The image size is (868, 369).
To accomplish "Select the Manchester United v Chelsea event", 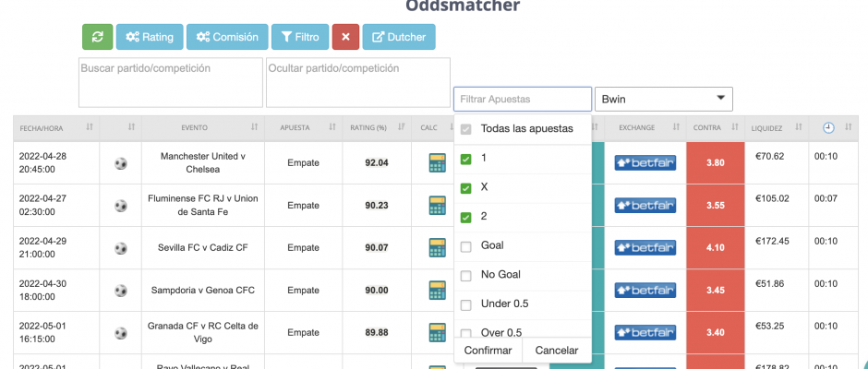I will pyautogui.click(x=203, y=163).
